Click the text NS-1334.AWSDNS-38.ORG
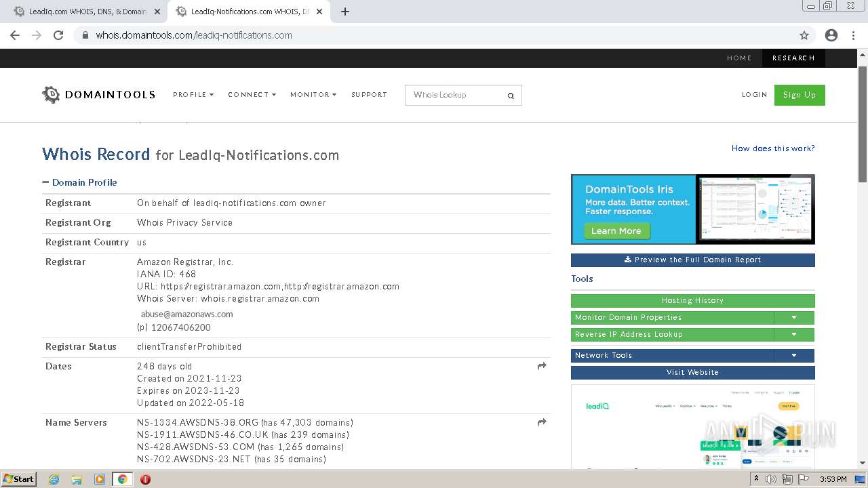868x488 pixels. 197,423
